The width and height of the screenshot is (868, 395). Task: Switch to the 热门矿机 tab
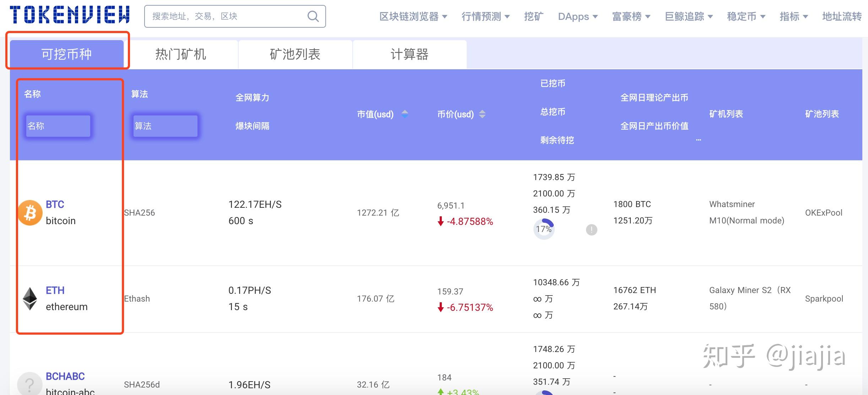point(180,54)
